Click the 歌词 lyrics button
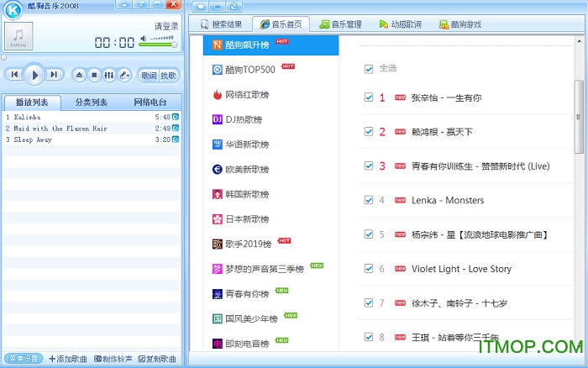The height and width of the screenshot is (368, 588). tap(149, 76)
